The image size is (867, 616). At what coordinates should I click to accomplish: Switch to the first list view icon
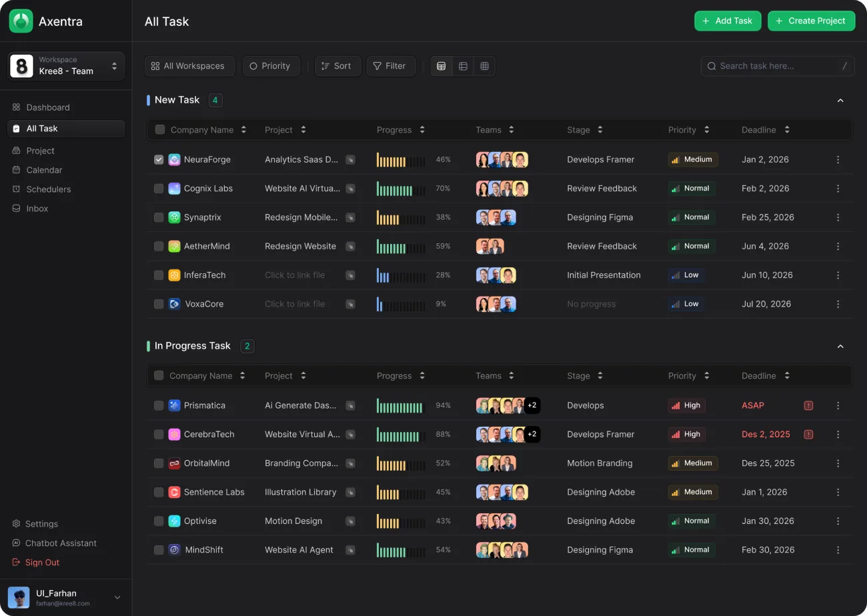[x=441, y=66]
